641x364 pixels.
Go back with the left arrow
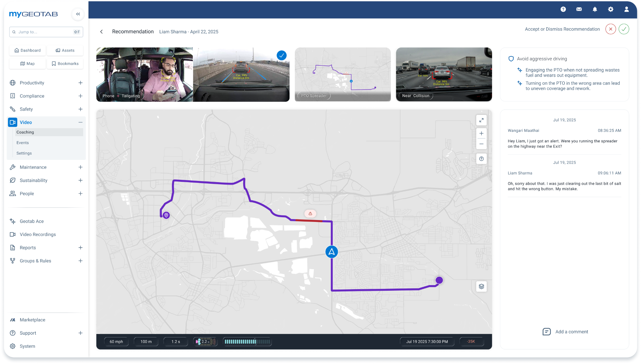pyautogui.click(x=101, y=32)
